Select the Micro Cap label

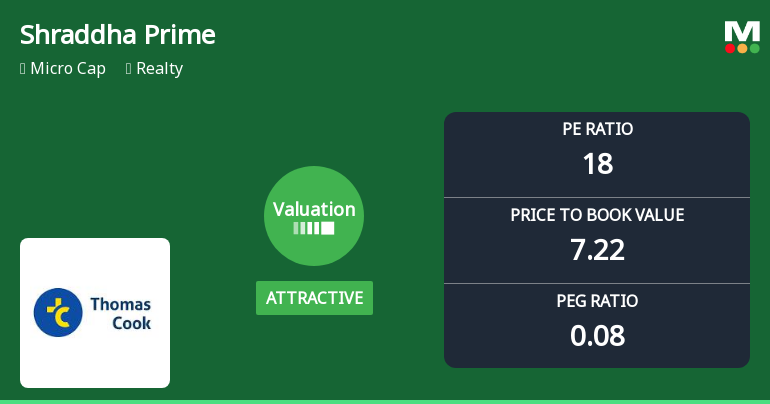(x=68, y=69)
